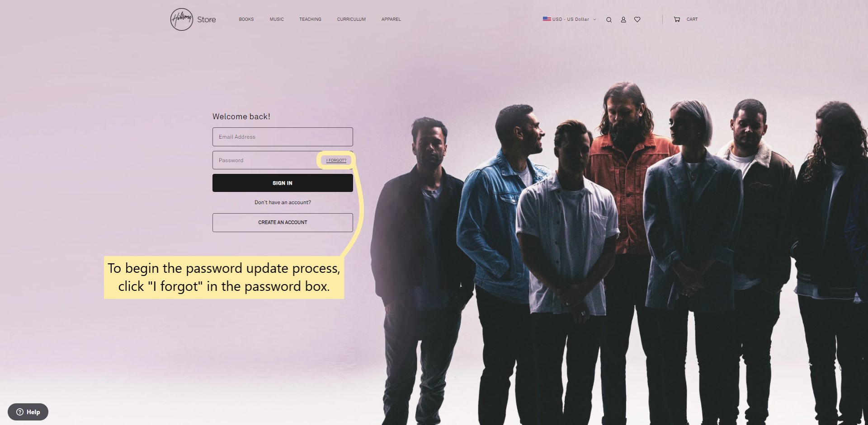Click the Sign In button
Screen dimensions: 868x425
(x=283, y=183)
